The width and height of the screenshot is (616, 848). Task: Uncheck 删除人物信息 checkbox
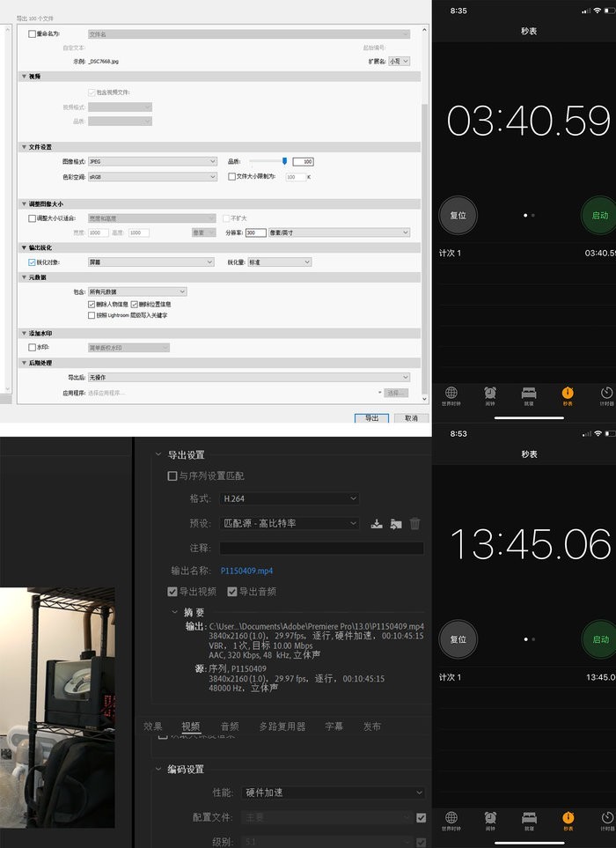(x=92, y=305)
